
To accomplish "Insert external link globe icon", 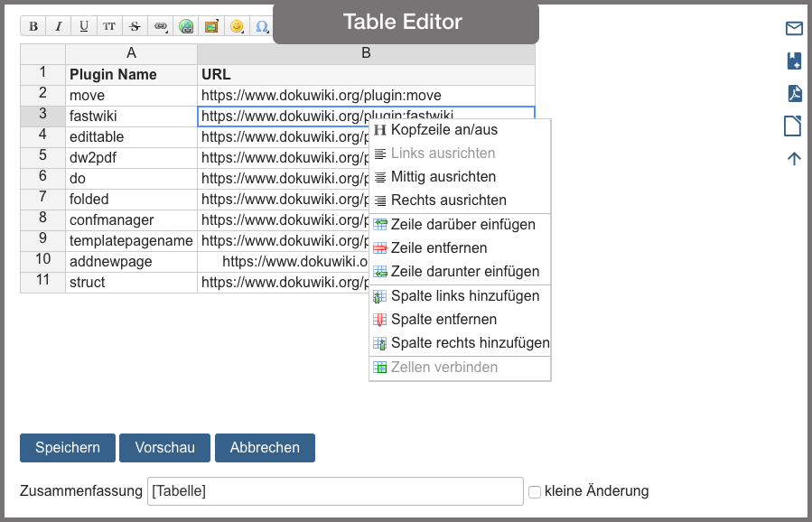I will point(186,26).
